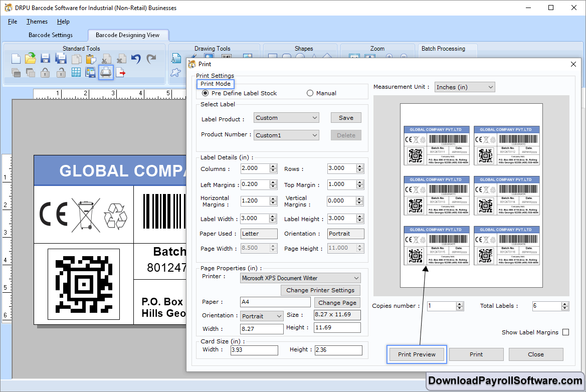Click the Undo arrow icon
Screen dimensions: 586x392
(x=136, y=59)
